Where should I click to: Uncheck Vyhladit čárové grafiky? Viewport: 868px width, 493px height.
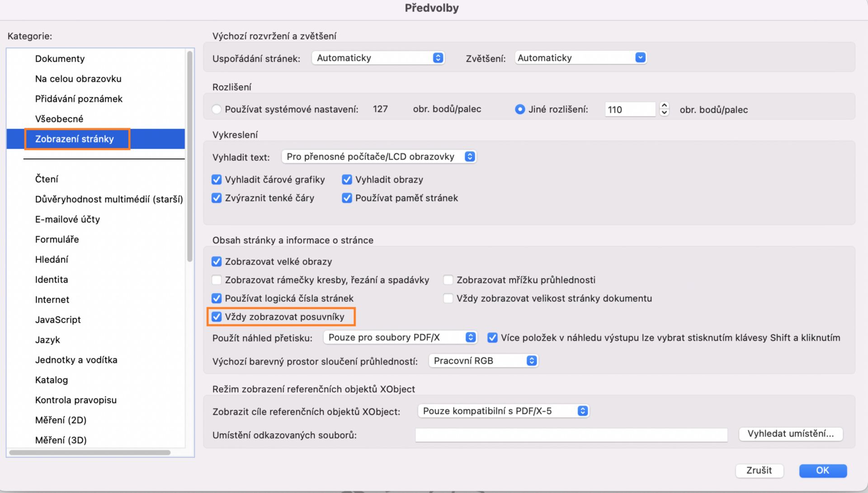coord(217,180)
